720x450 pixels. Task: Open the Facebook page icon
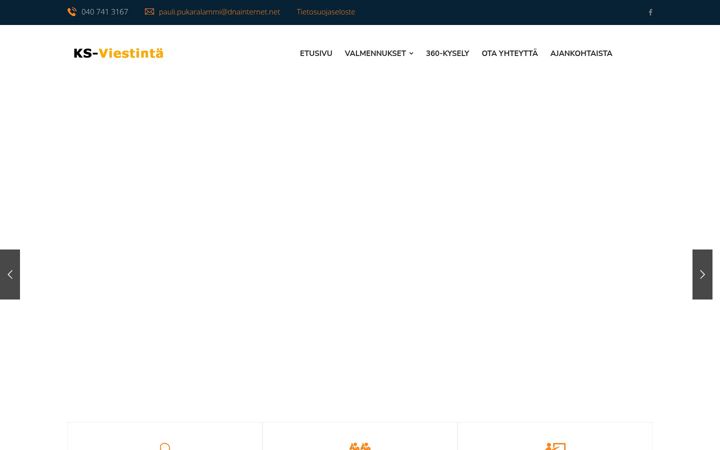click(x=650, y=12)
